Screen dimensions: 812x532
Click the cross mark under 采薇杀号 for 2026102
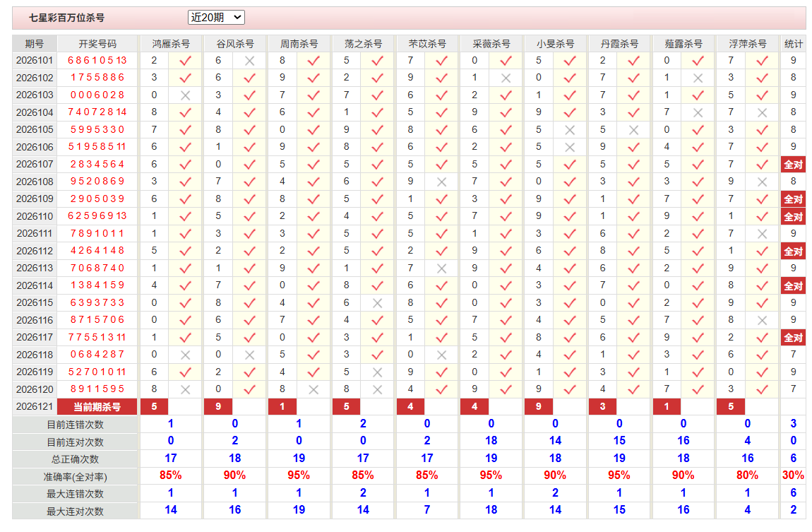tap(506, 78)
